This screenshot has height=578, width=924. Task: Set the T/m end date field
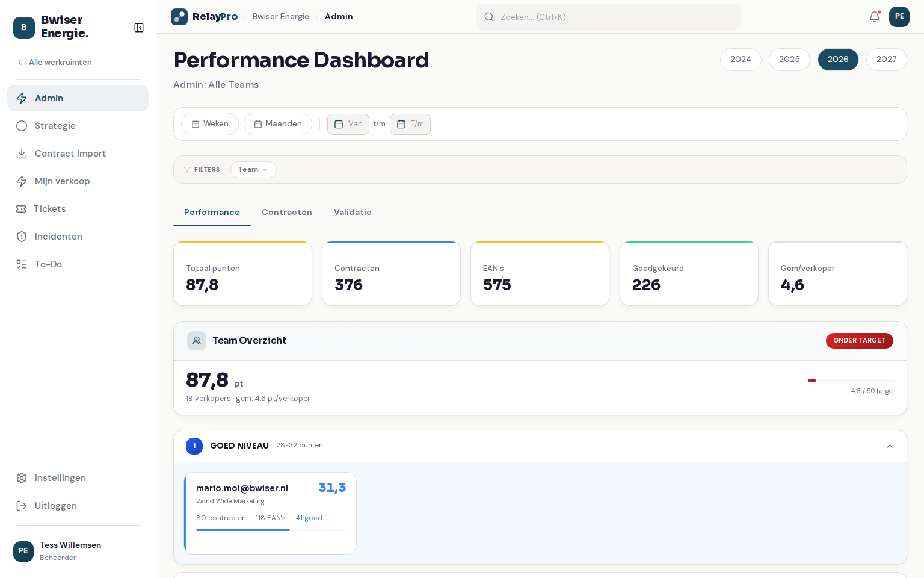pos(410,124)
